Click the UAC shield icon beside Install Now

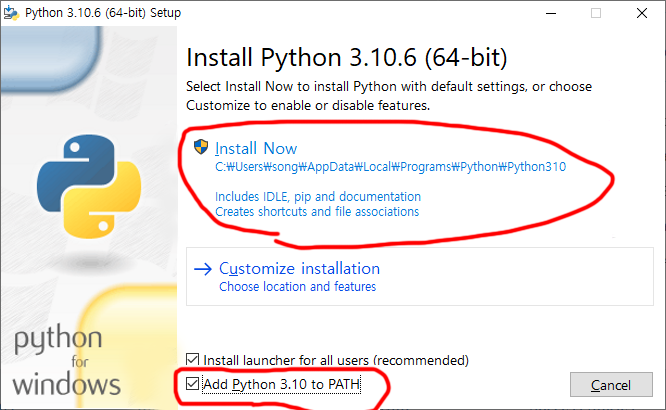[x=201, y=147]
